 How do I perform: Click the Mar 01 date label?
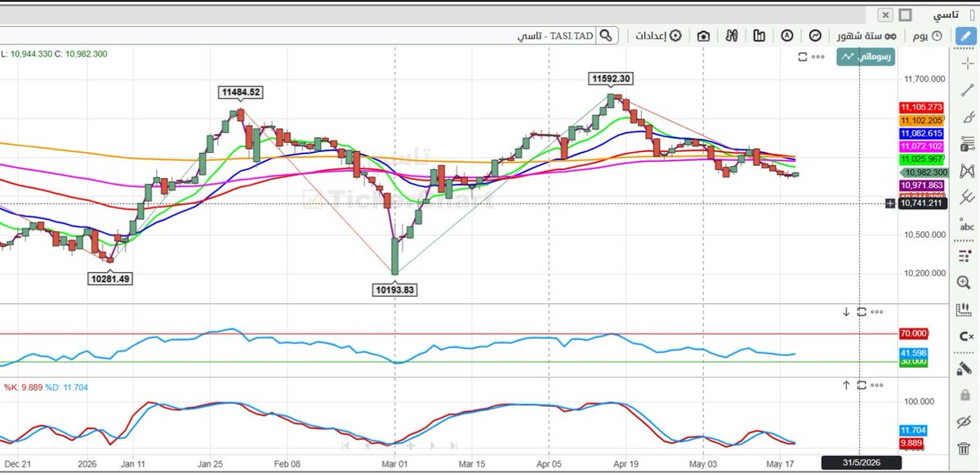(x=395, y=463)
